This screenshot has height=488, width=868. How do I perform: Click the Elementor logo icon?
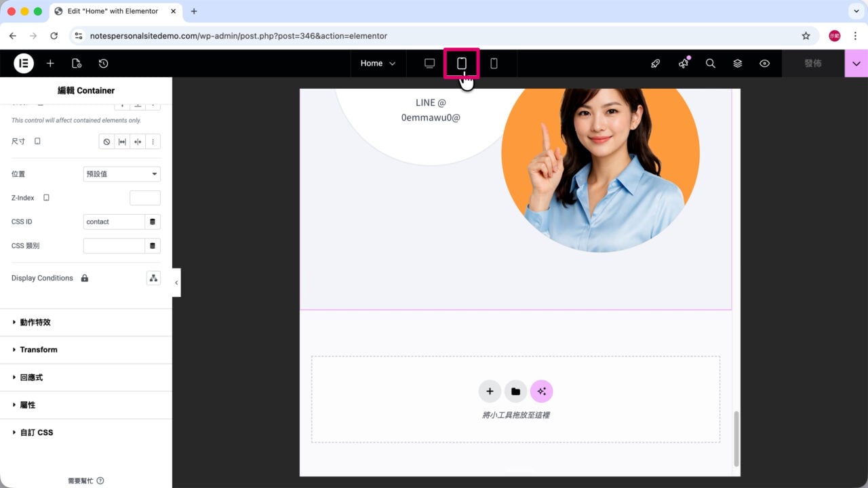coord(24,63)
